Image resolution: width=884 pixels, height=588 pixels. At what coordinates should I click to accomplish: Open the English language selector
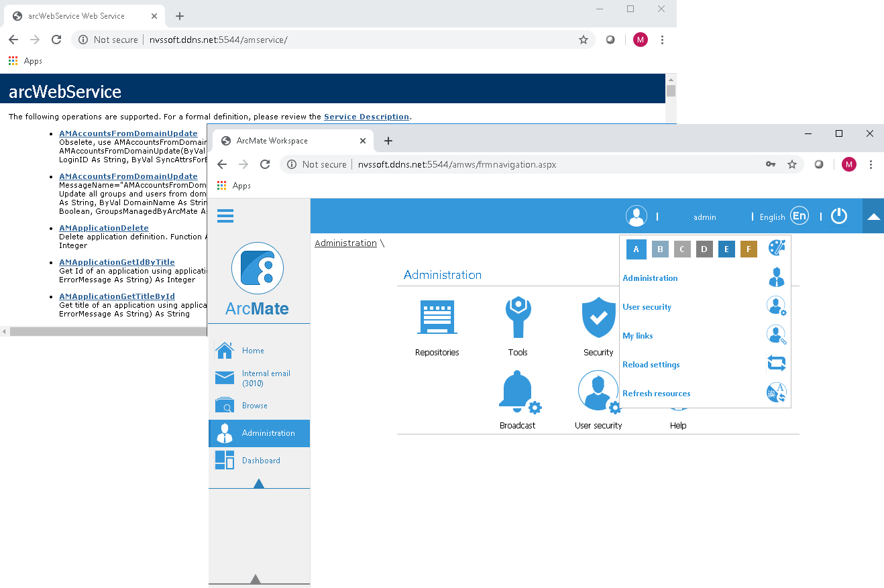pos(799,216)
